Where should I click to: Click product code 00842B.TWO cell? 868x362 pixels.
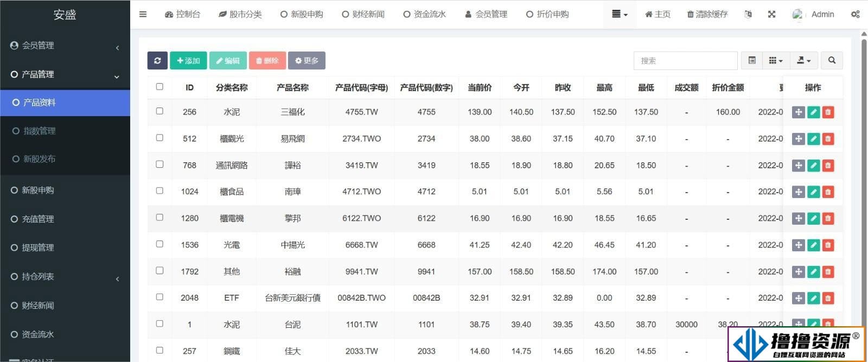point(361,298)
